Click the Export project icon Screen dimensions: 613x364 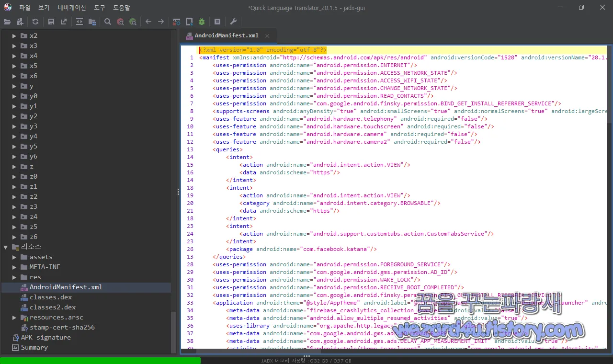tap(64, 22)
